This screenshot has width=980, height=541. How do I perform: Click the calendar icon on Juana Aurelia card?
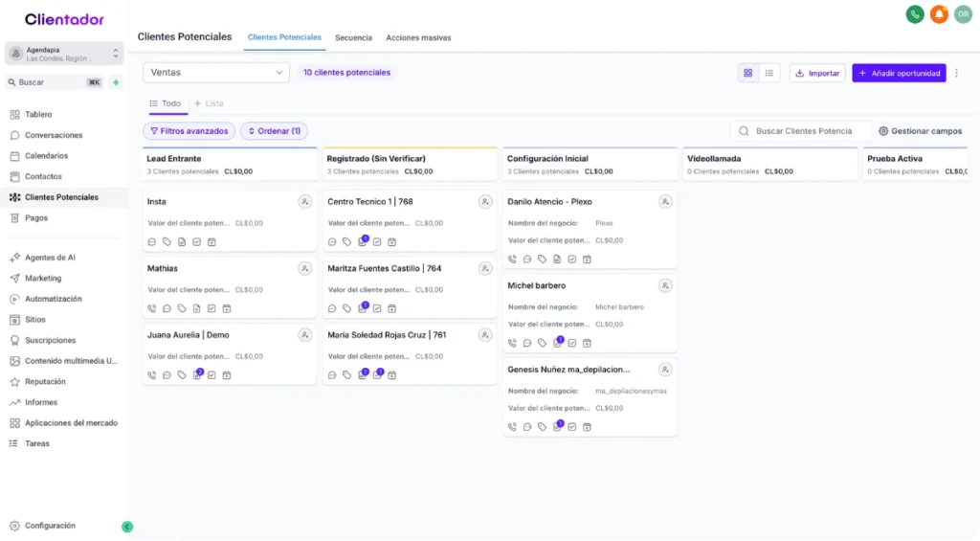click(x=227, y=375)
